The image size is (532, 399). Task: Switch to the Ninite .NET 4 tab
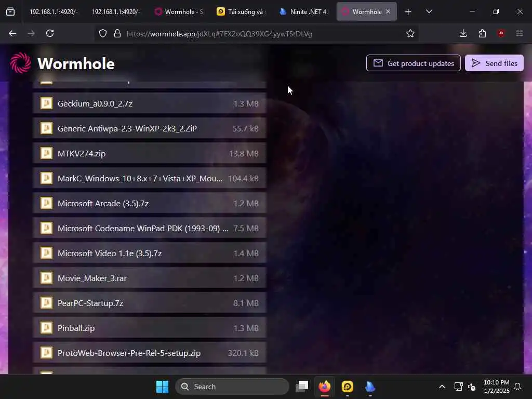pyautogui.click(x=303, y=12)
